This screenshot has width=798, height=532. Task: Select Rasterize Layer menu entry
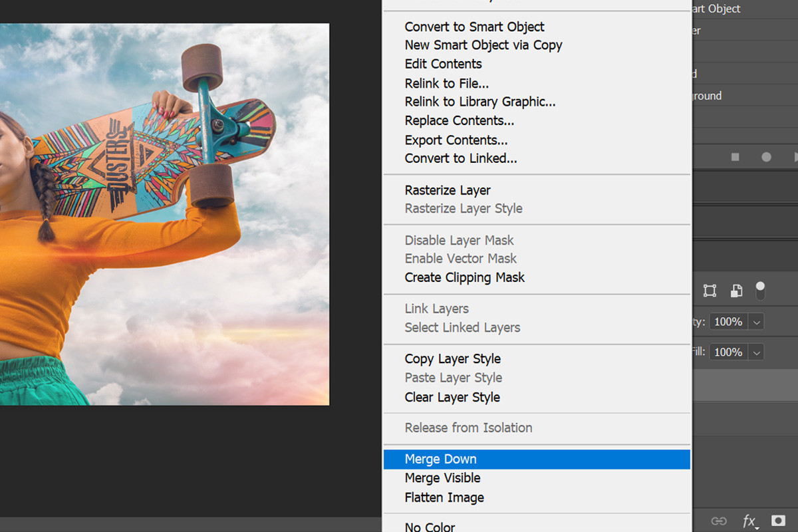click(448, 190)
